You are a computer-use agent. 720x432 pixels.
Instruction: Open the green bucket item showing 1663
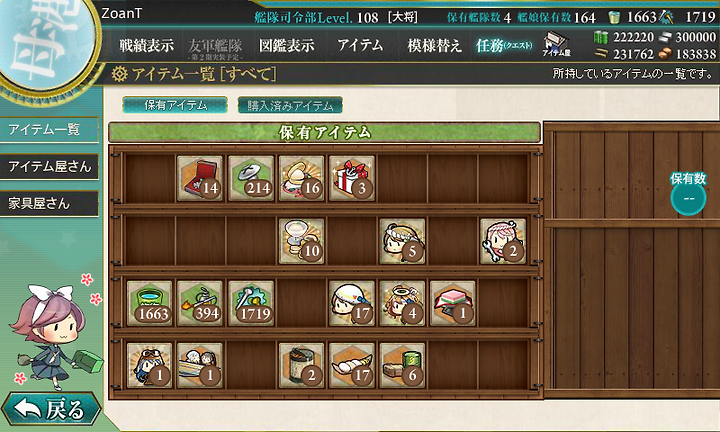pyautogui.click(x=149, y=303)
